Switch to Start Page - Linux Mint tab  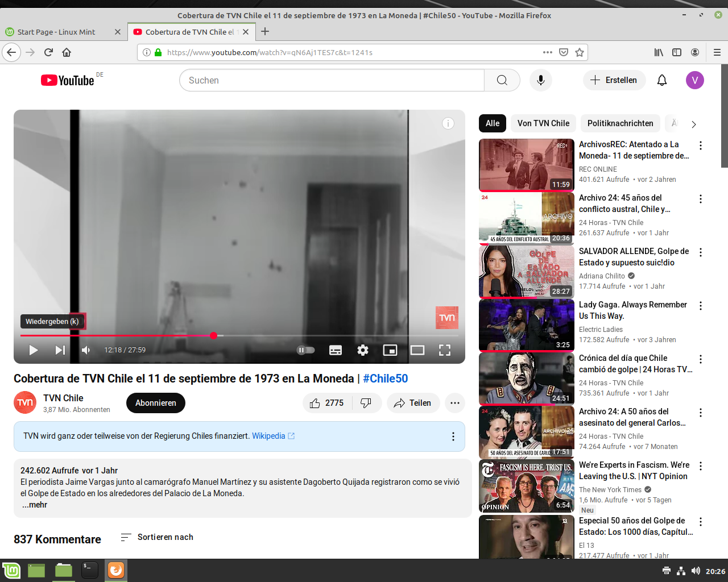[x=63, y=32]
